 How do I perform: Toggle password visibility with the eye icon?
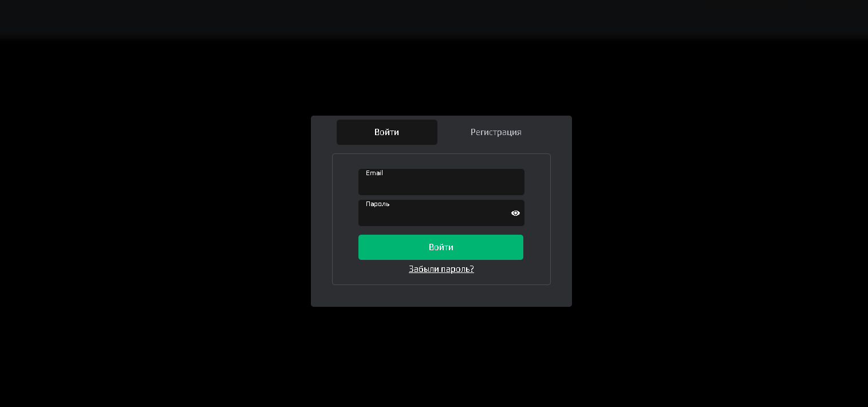515,213
